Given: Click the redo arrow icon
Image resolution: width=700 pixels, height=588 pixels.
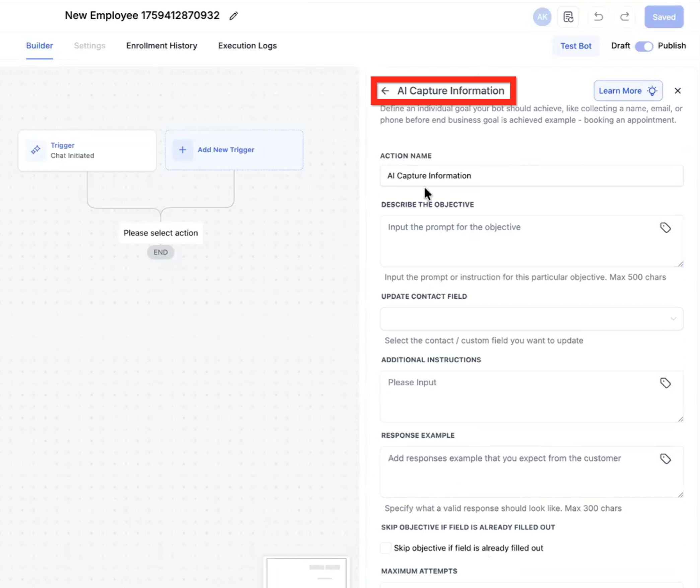Looking at the screenshot, I should pyautogui.click(x=624, y=17).
